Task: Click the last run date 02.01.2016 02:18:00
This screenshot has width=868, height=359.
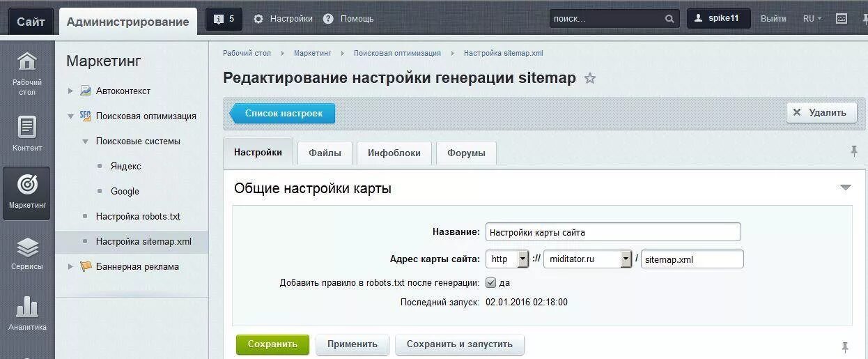Action: pyautogui.click(x=527, y=303)
